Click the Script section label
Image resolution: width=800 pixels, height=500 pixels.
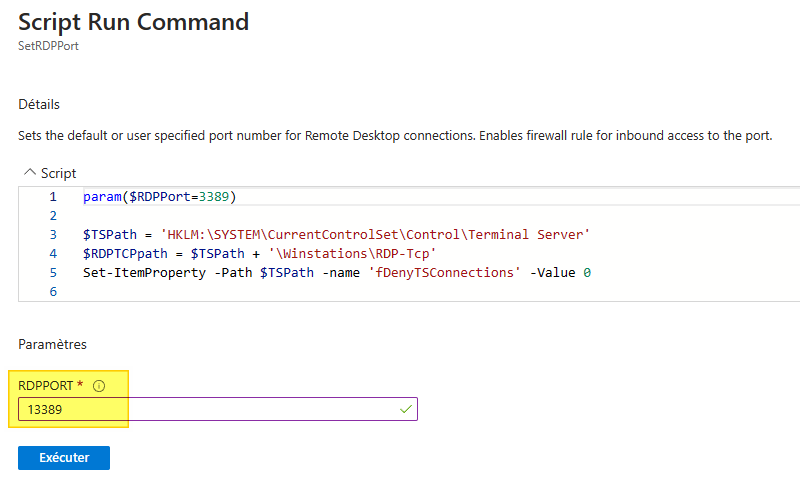58,173
